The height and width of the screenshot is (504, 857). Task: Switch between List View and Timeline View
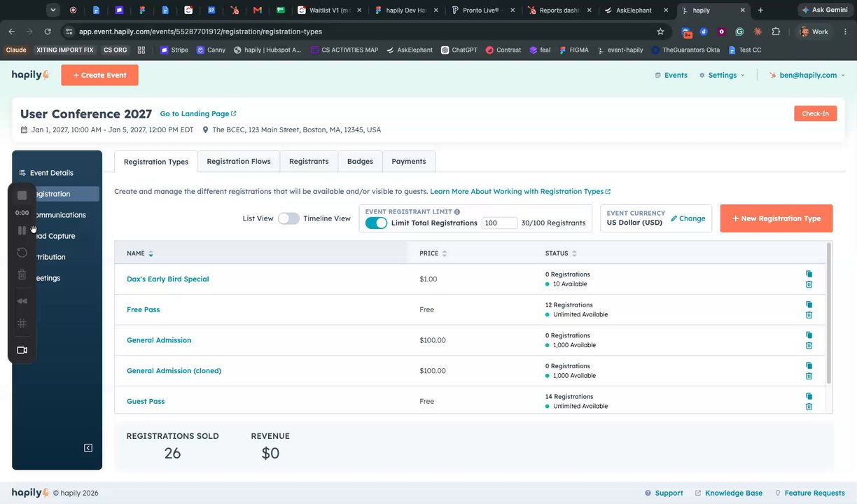(288, 218)
